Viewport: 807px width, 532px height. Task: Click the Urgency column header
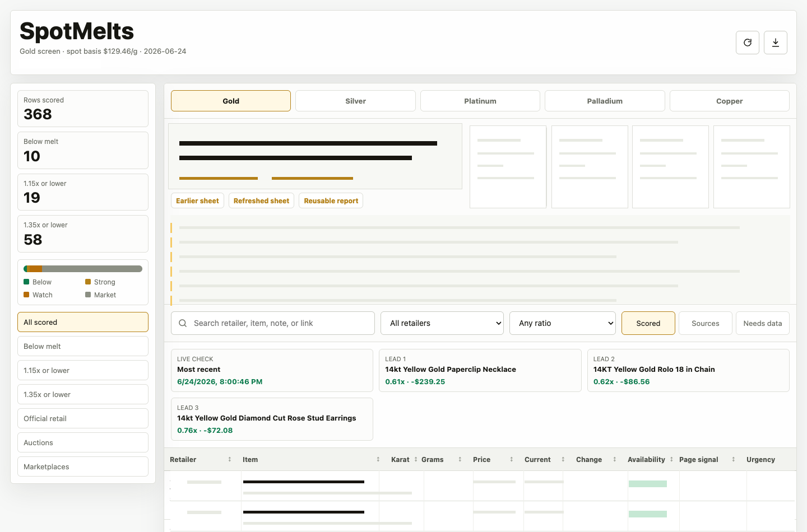pos(760,459)
